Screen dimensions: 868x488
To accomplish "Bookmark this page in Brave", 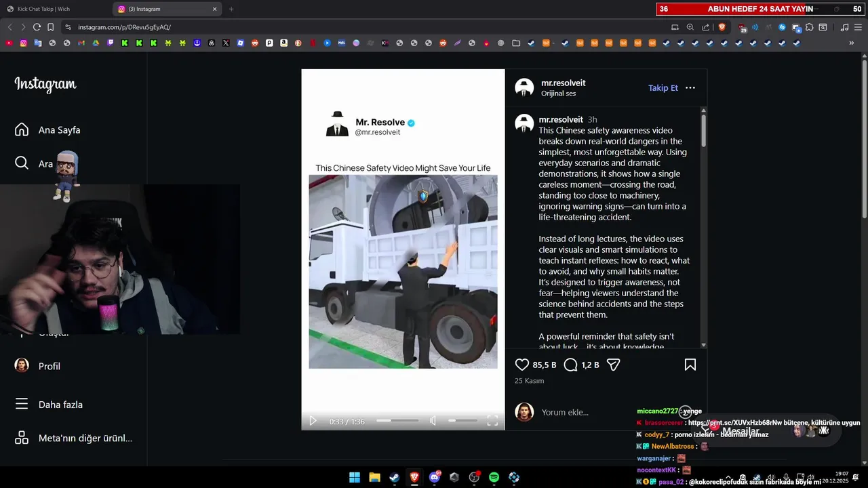I will [50, 27].
